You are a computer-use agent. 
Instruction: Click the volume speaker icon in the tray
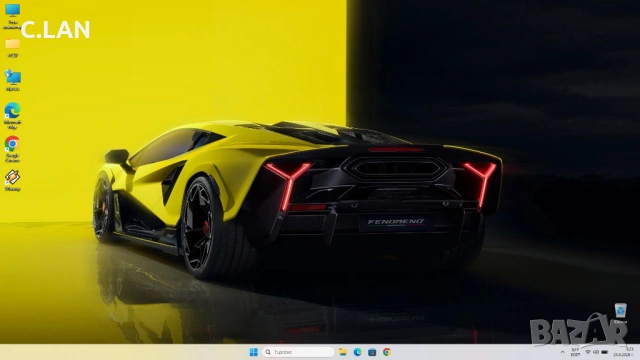click(596, 352)
